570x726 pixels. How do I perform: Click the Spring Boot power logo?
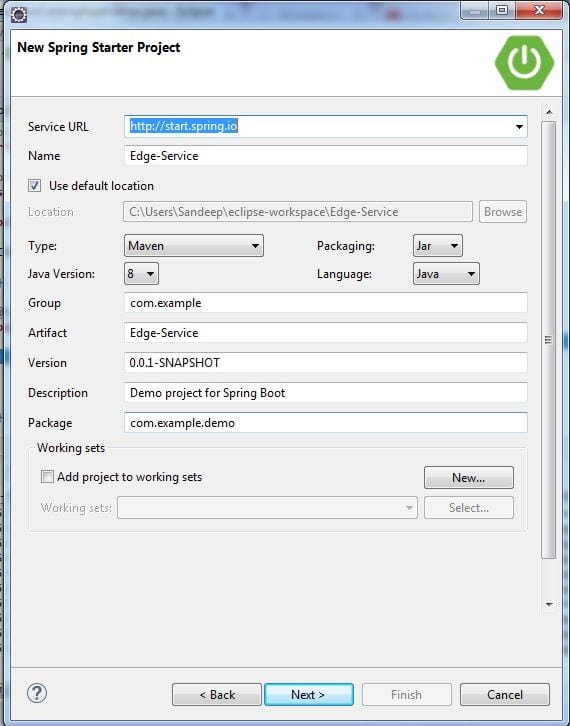point(524,63)
